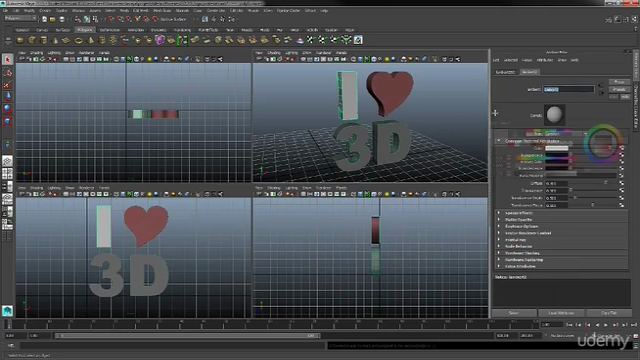The image size is (640, 360).
Task: Click Save Scene icon in status line
Action: (62, 19)
